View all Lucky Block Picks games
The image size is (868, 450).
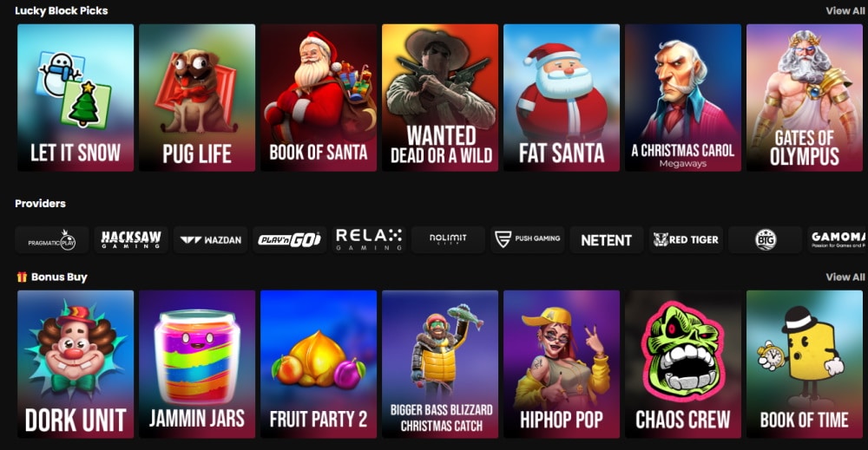pos(845,10)
